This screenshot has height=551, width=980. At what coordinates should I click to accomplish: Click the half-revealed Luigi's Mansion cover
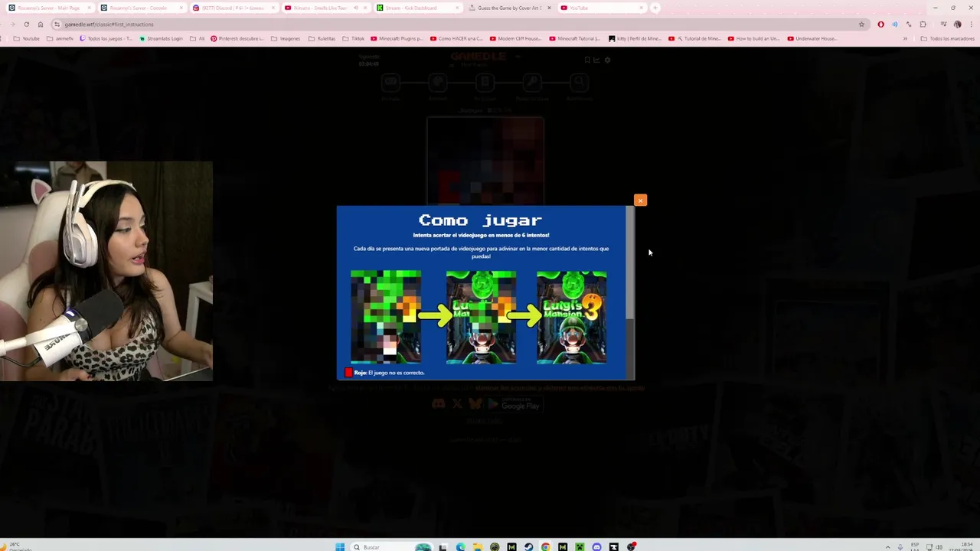tap(481, 317)
